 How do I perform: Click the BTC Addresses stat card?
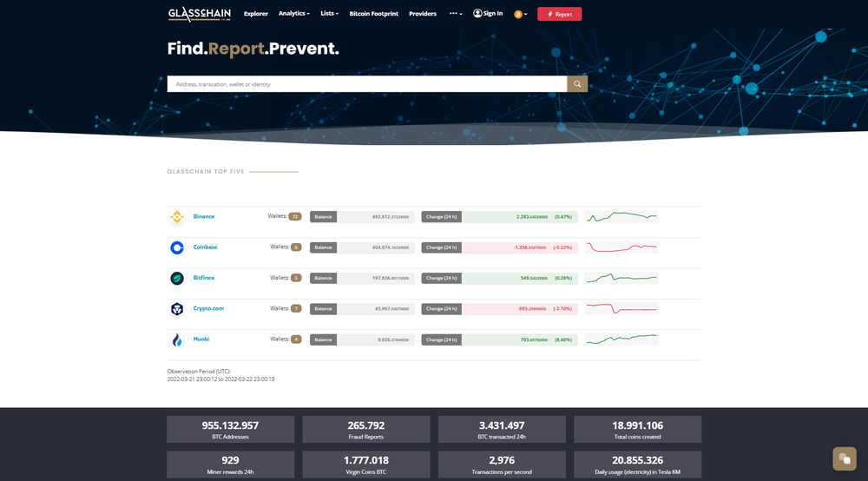coord(230,430)
